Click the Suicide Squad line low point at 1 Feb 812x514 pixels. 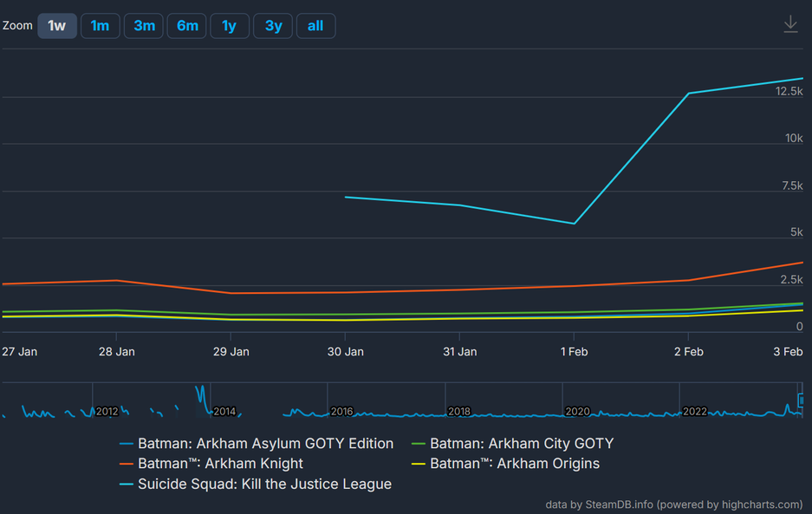(574, 224)
